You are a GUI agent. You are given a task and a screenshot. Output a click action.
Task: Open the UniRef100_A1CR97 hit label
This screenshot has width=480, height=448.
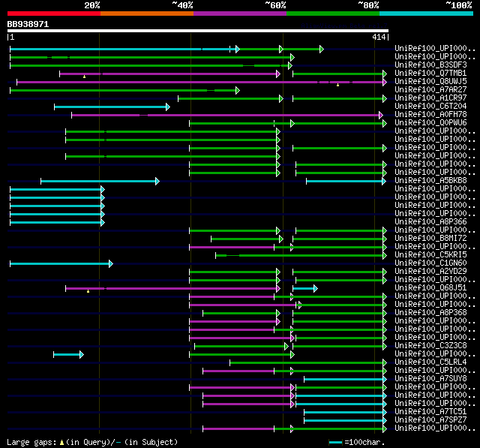430,98
